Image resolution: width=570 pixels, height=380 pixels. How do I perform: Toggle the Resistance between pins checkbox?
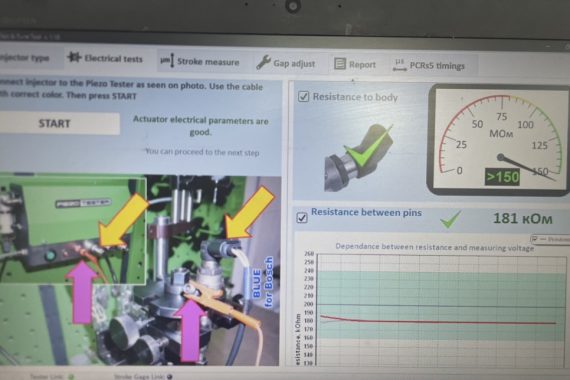302,217
